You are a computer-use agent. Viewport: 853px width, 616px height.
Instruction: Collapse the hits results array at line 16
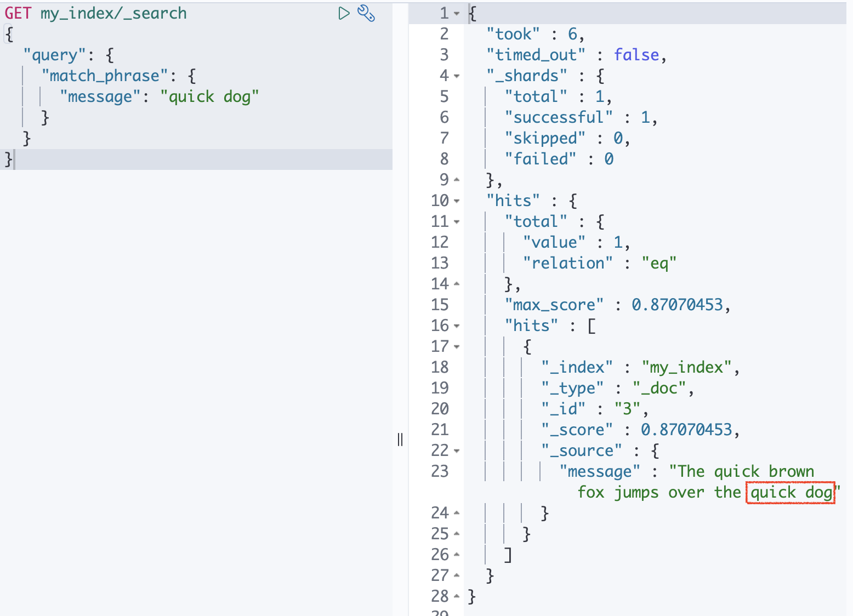pos(457,325)
